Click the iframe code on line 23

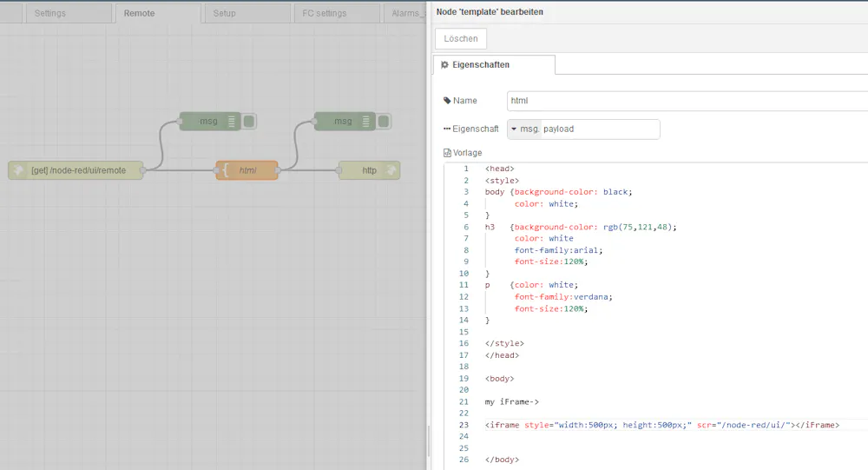point(661,425)
